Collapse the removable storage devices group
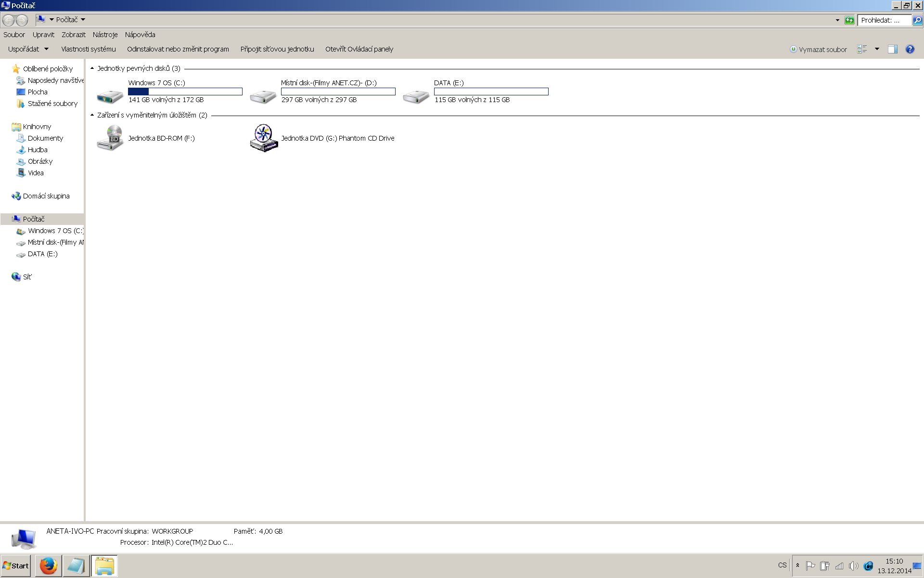The image size is (924, 578). [92, 115]
